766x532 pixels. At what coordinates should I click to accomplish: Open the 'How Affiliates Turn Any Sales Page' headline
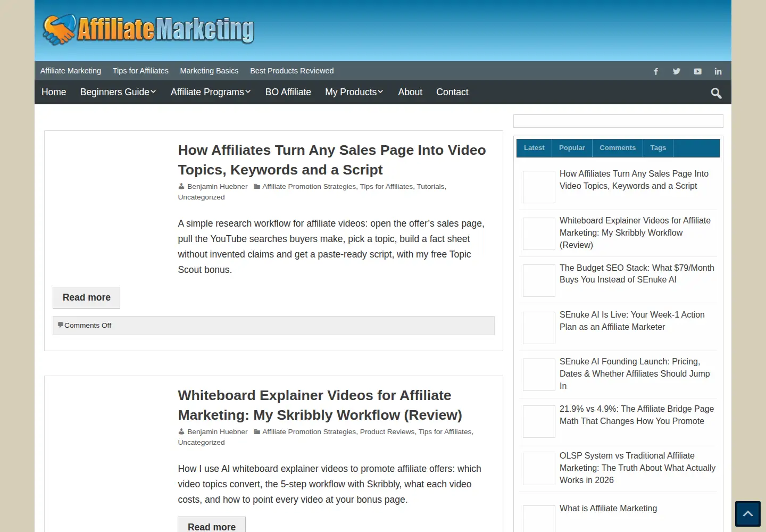[332, 160]
